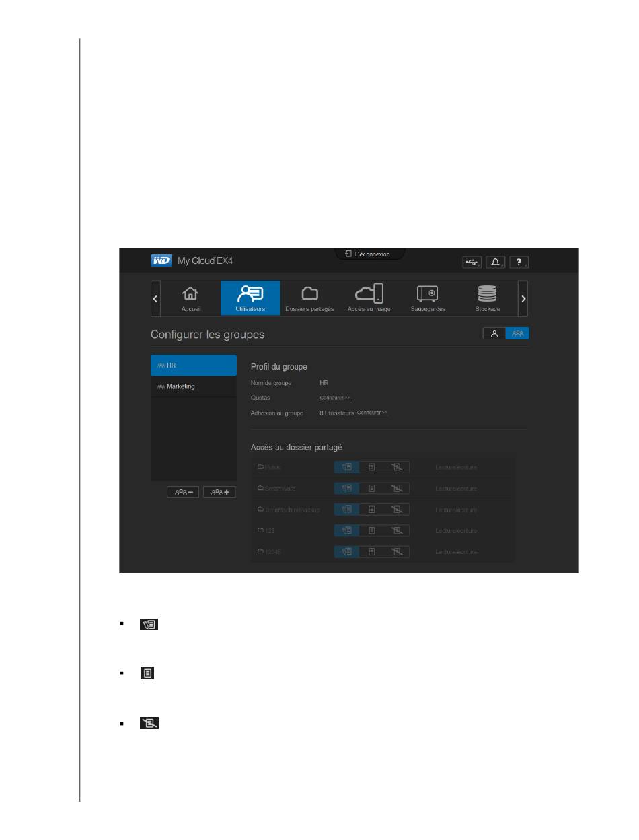Click the "Configurer les groupes" heading
This screenshot has width=639, height=840.
click(x=207, y=335)
